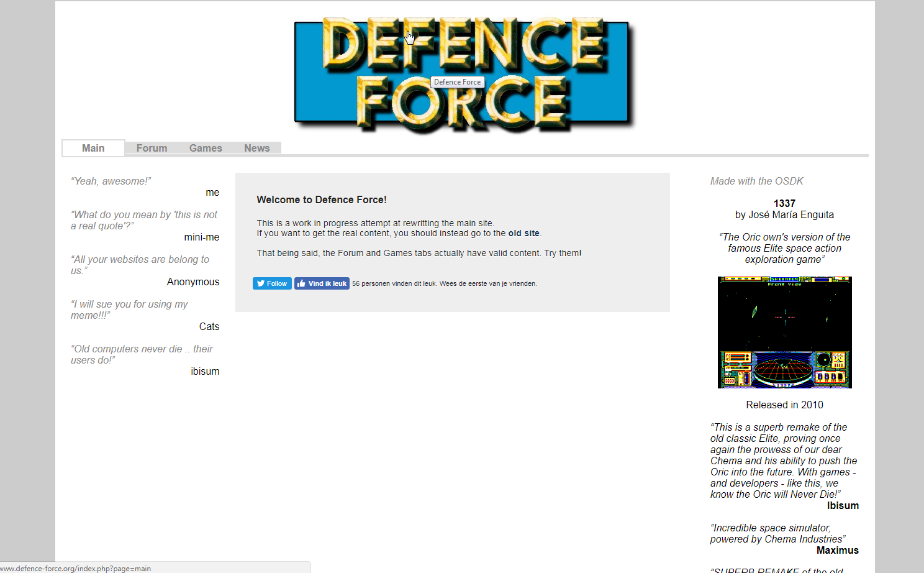Click the 'Incredible space simulator' quote by Maximus
This screenshot has height=573, width=924.
click(x=777, y=533)
